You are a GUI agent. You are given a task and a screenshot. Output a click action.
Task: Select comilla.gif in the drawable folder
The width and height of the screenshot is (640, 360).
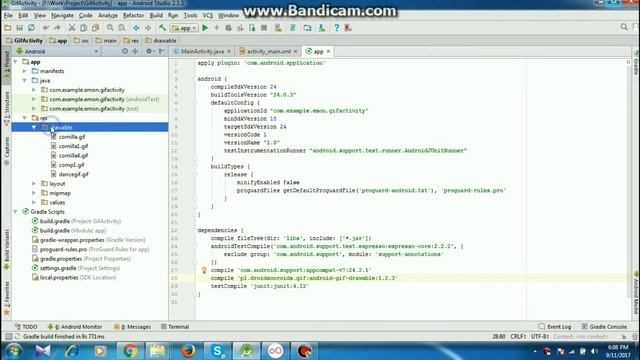tap(72, 137)
